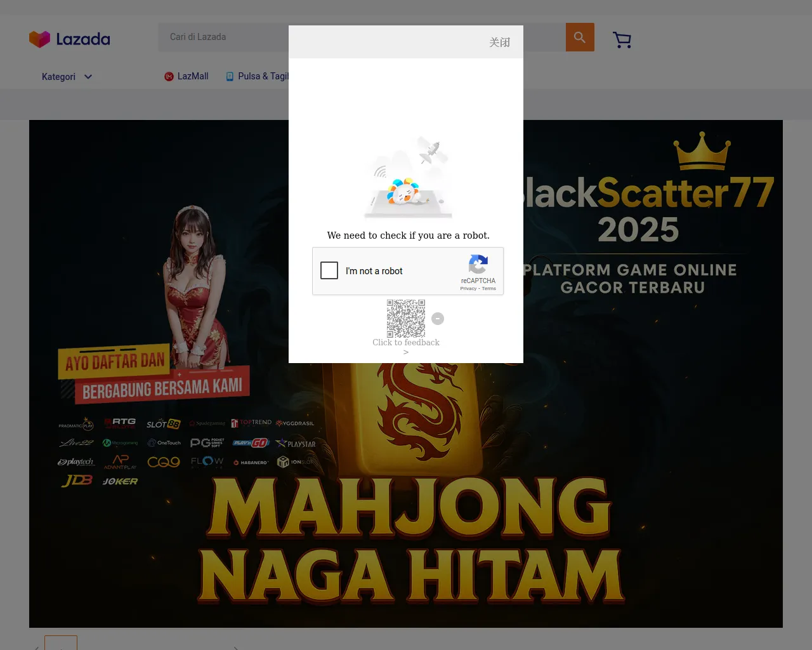The height and width of the screenshot is (650, 812).
Task: Expand the Kategori dropdown
Action: [67, 77]
